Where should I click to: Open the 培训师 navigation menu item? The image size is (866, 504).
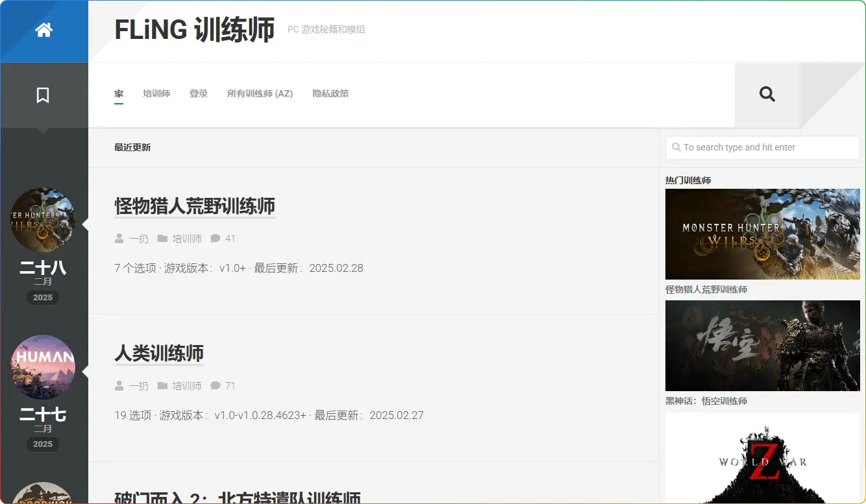pyautogui.click(x=156, y=93)
